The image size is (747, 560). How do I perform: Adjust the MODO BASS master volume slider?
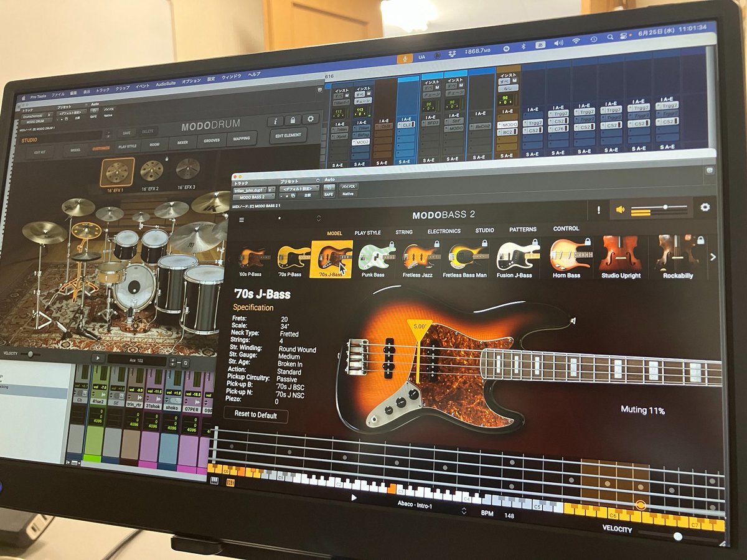click(x=659, y=207)
